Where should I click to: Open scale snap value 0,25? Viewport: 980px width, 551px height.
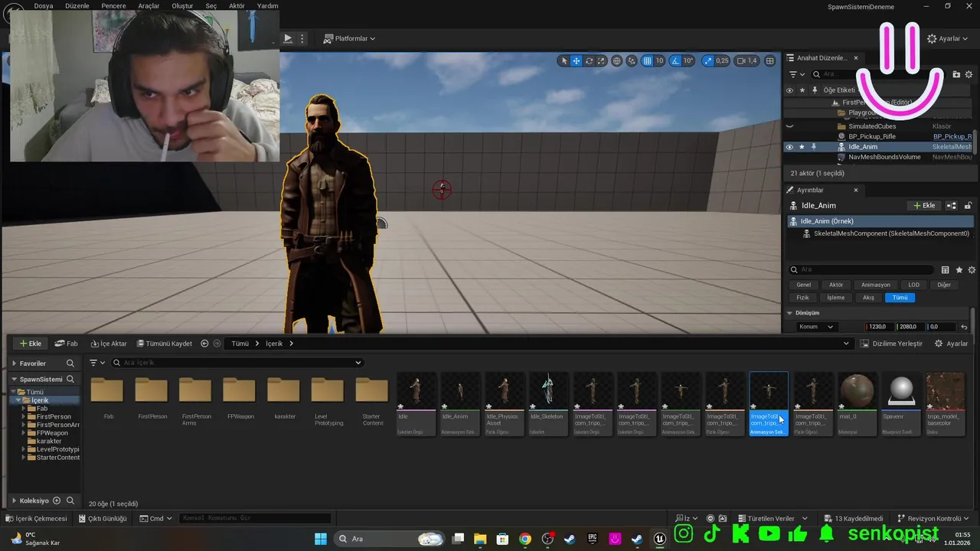722,60
